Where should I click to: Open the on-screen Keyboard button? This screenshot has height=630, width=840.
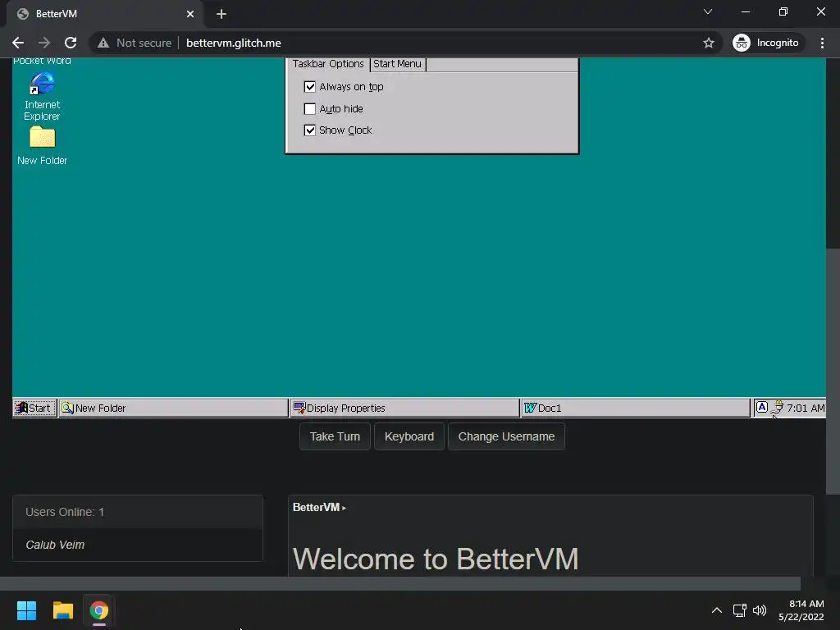tap(409, 436)
